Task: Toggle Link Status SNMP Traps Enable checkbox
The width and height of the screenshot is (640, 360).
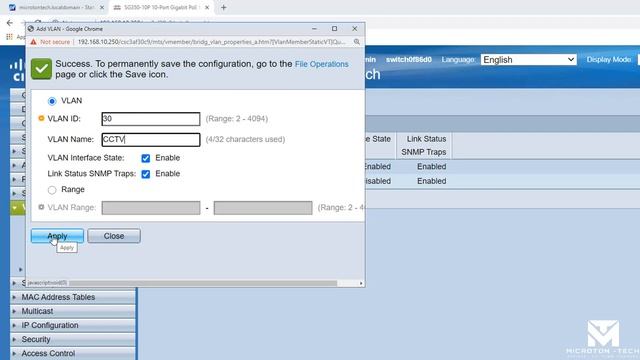Action: tap(146, 174)
